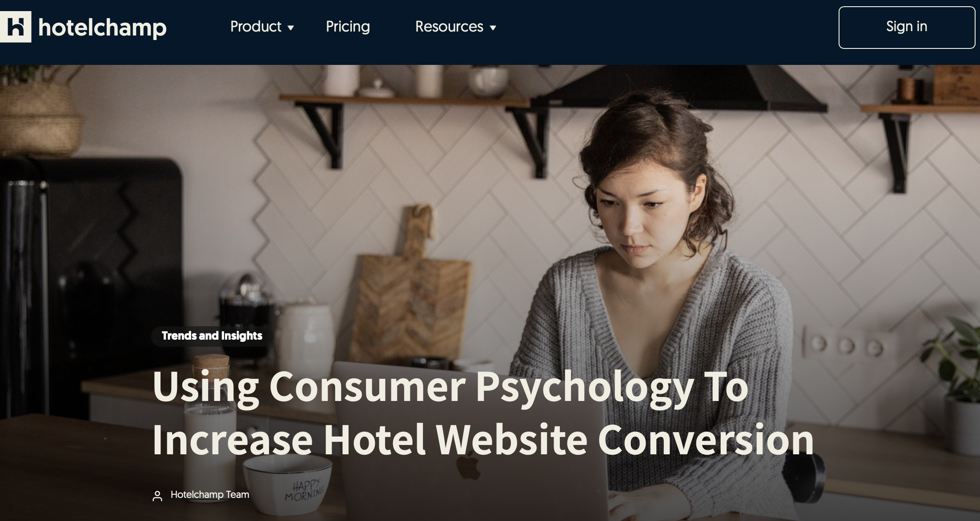
Task: Go to the Pricing page
Action: point(348,27)
